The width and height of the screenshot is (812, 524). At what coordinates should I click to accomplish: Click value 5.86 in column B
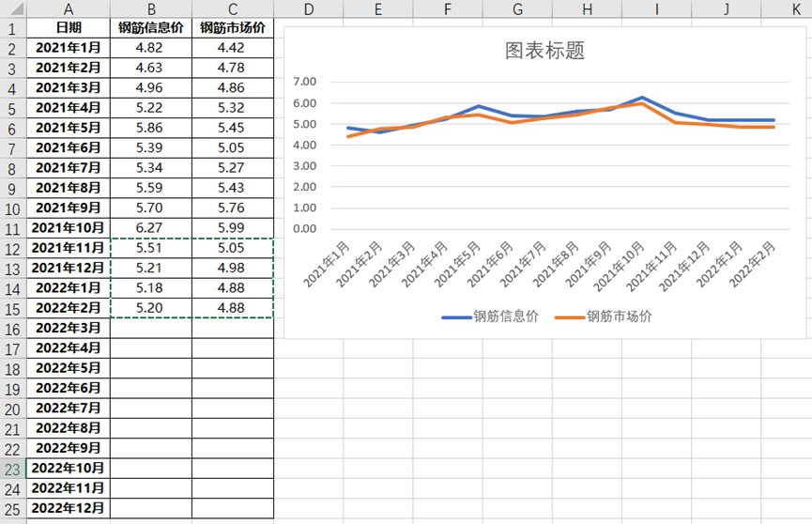tap(151, 128)
